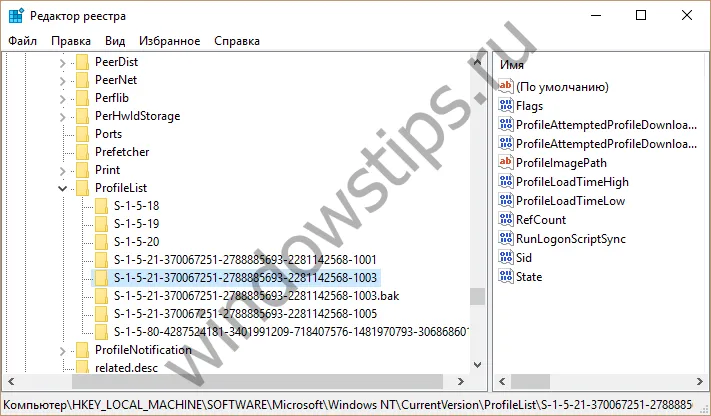
Task: Select key S-1-5-21-...-1001 label
Action: click(245, 260)
